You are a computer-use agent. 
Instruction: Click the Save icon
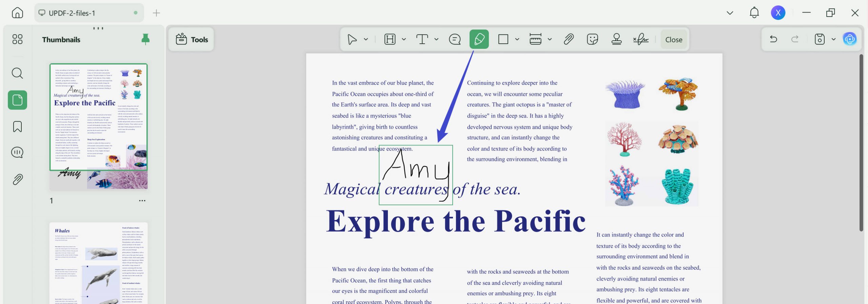pyautogui.click(x=820, y=39)
